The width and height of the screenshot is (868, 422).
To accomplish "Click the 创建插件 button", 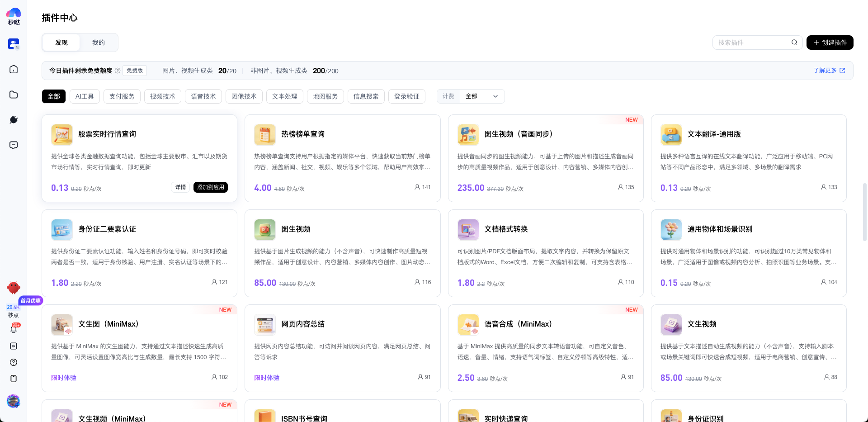I will coord(830,43).
